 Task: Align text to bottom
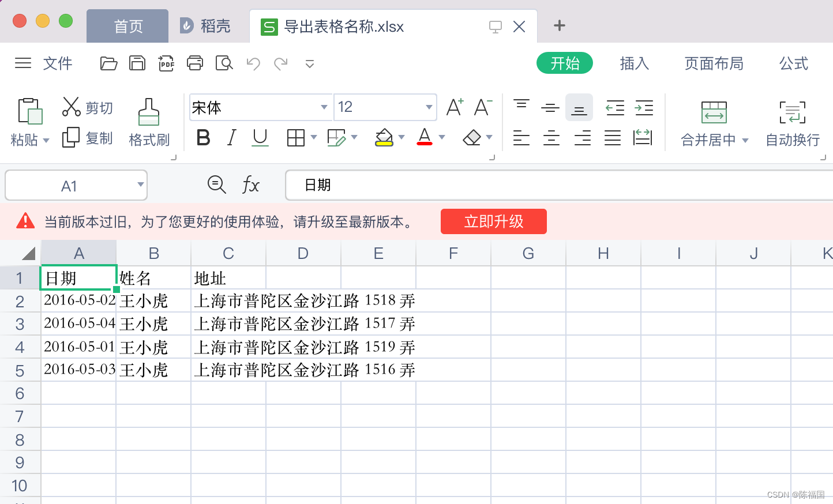579,107
